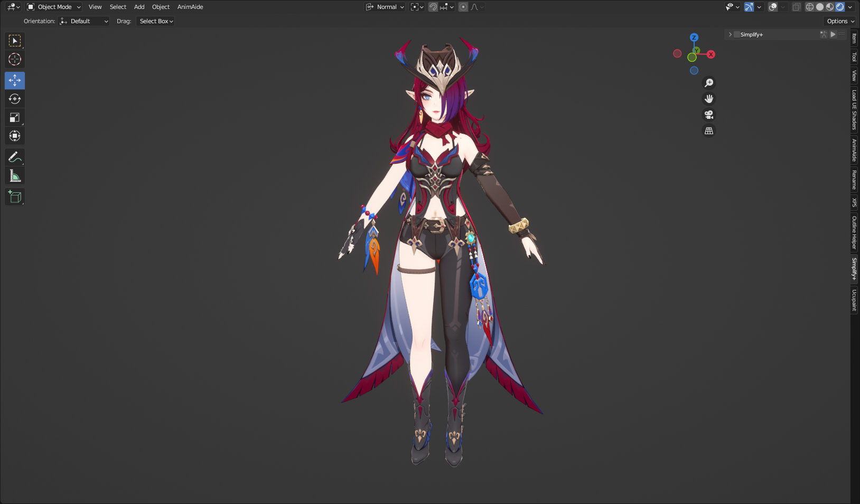The height and width of the screenshot is (504, 860).
Task: Click the Simplify+ armature pose icon
Action: pos(824,34)
